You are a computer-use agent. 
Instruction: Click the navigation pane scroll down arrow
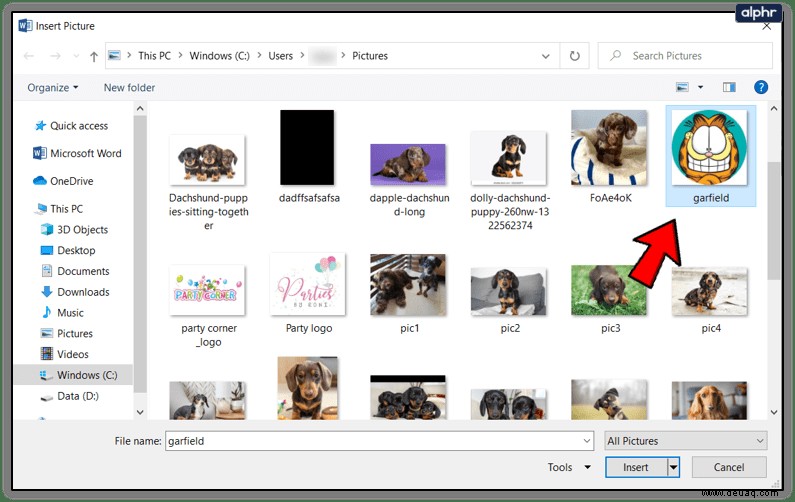(x=140, y=412)
